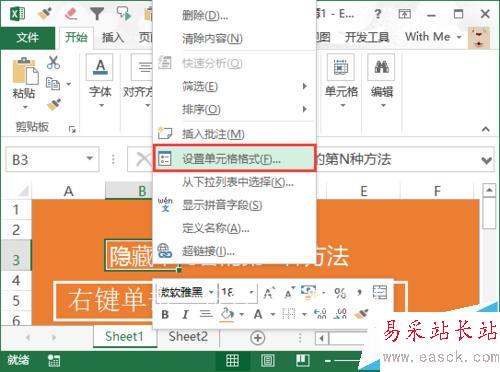Choose 超链接(I)... from the context menu
This screenshot has height=372, width=500.
click(234, 251)
